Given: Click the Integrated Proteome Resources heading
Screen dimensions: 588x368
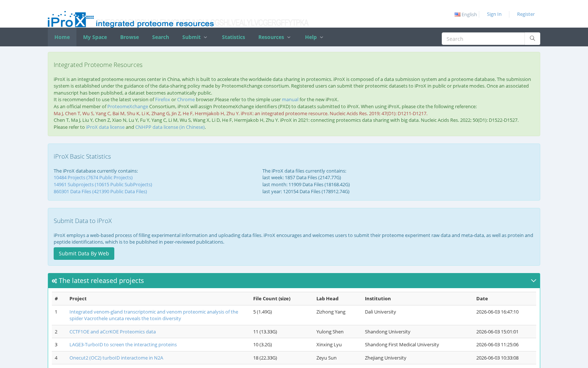Looking at the screenshot, I should point(98,65).
